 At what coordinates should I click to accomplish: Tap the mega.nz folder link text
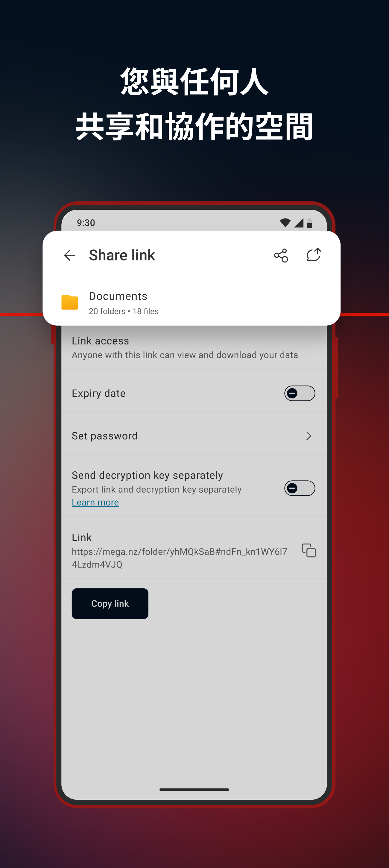[x=180, y=558]
